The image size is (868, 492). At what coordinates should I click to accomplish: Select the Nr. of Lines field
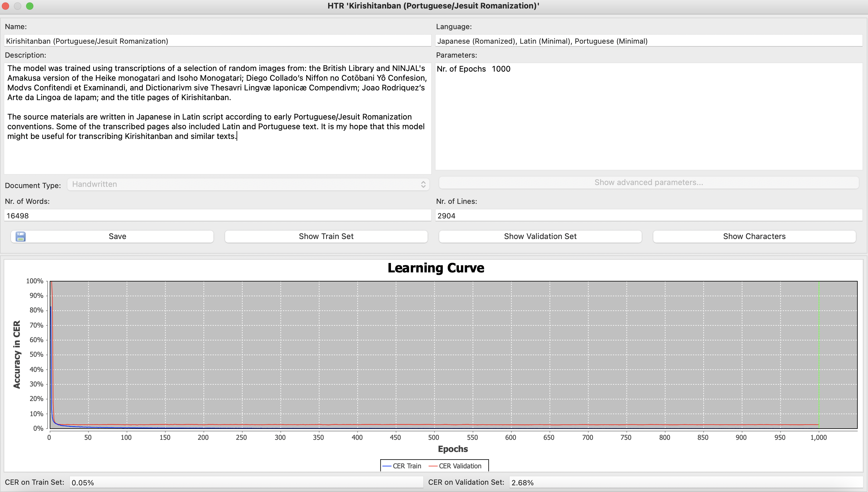(x=648, y=216)
